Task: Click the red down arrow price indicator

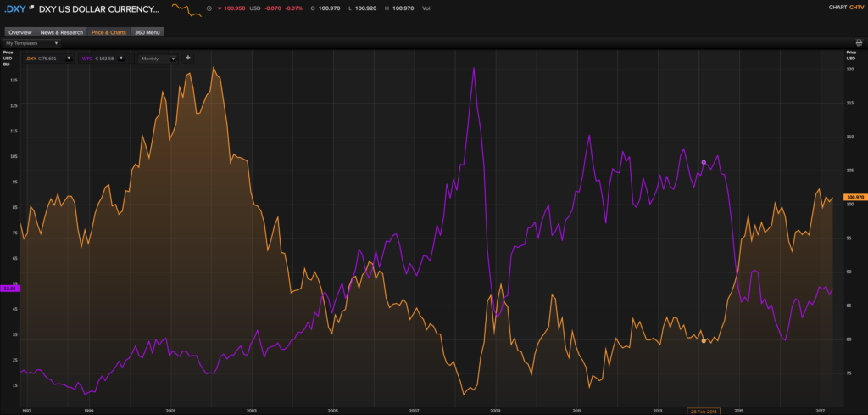Action: coord(220,8)
